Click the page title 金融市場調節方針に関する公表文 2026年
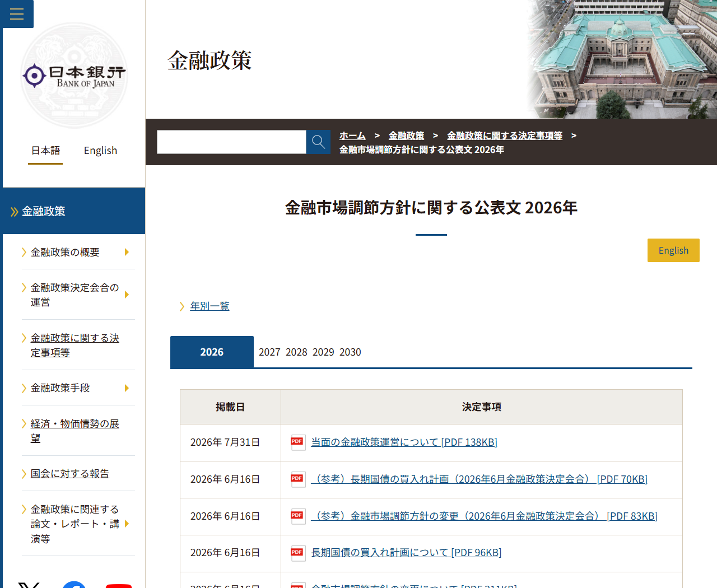Viewport: 717px width, 588px height. click(x=431, y=208)
